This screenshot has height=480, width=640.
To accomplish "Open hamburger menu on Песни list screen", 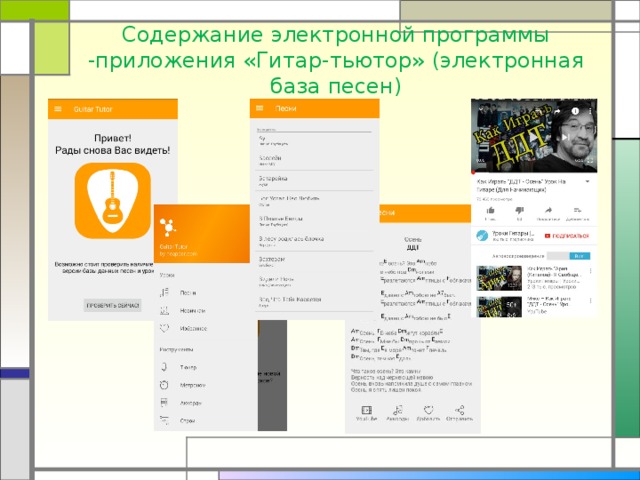I will pyautogui.click(x=260, y=108).
